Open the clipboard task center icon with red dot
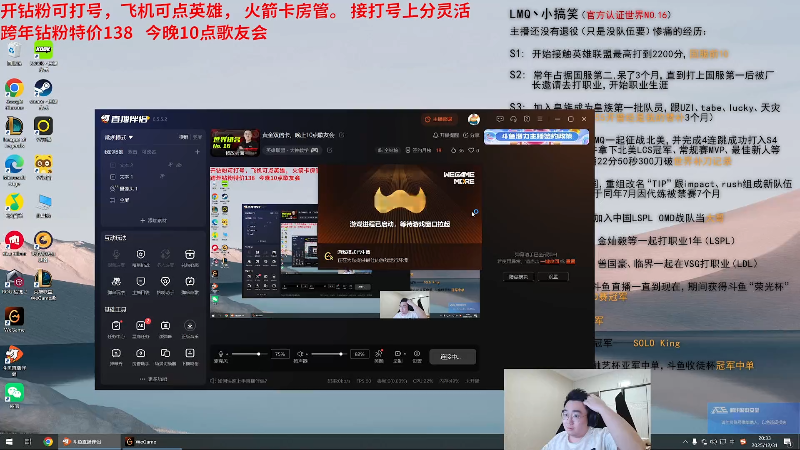Image resolution: width=800 pixels, height=450 pixels. (x=116, y=326)
